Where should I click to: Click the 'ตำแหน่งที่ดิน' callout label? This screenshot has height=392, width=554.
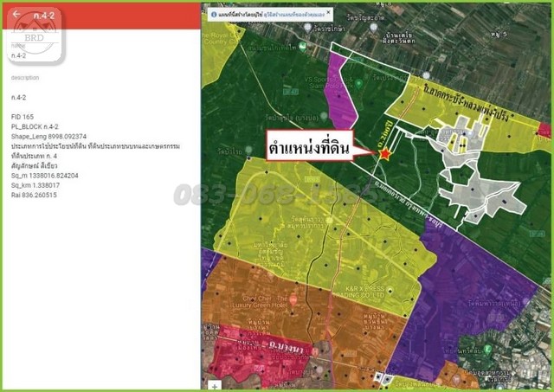click(x=314, y=149)
